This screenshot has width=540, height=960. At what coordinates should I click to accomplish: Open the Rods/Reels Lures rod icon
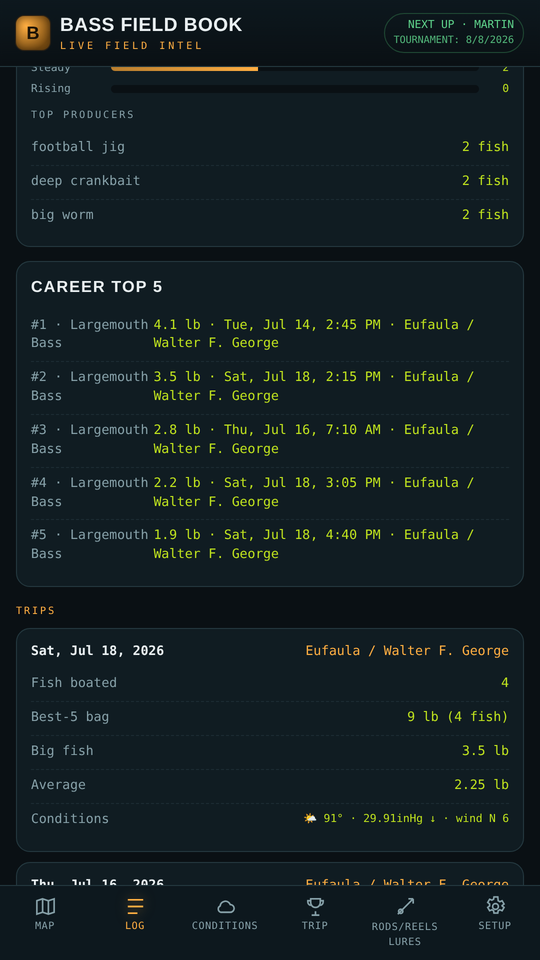405,906
